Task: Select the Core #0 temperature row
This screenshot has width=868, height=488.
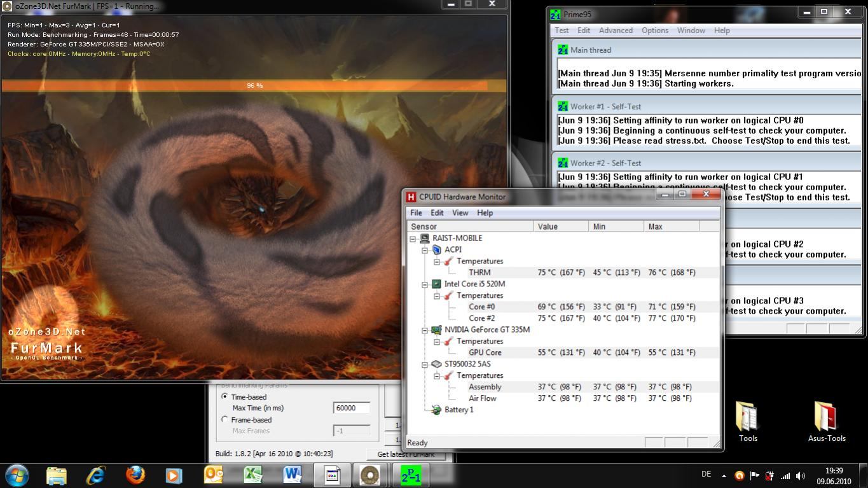Action: tap(563, 307)
